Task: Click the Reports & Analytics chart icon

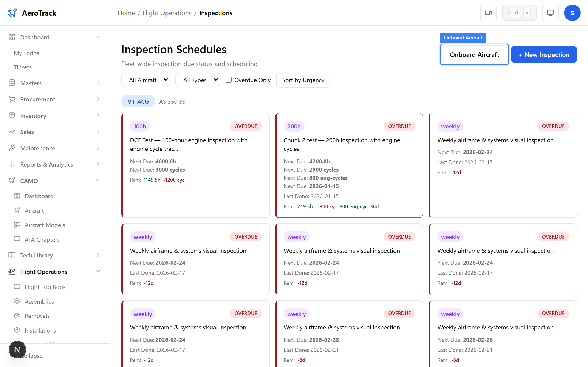Action: point(12,164)
